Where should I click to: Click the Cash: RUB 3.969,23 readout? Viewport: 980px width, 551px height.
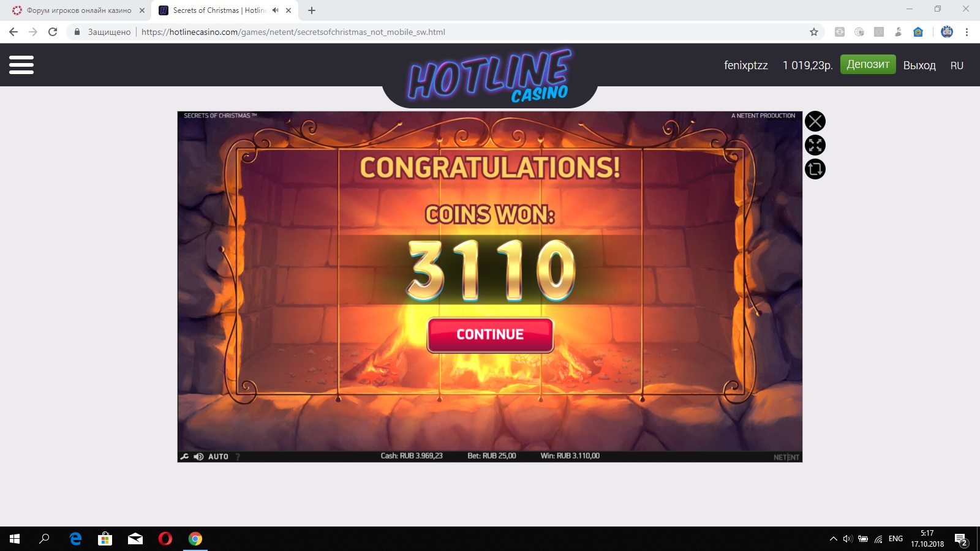tap(412, 456)
